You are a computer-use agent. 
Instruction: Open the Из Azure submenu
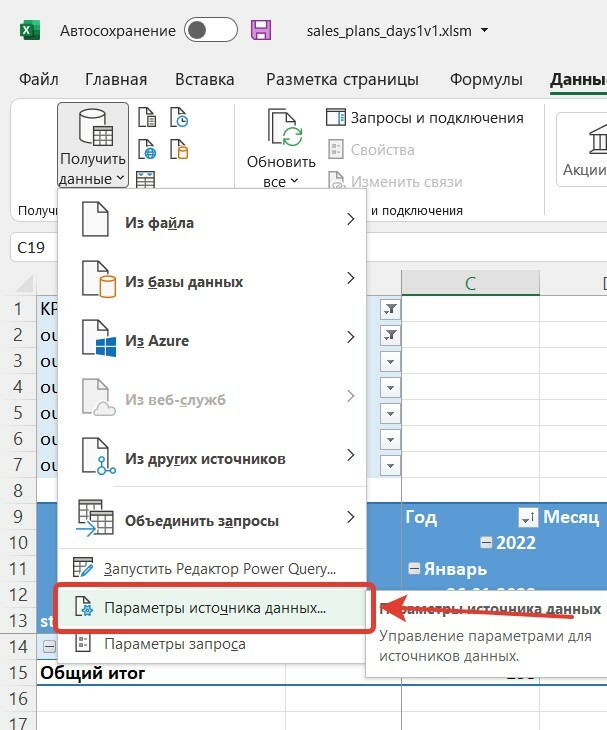click(x=212, y=338)
